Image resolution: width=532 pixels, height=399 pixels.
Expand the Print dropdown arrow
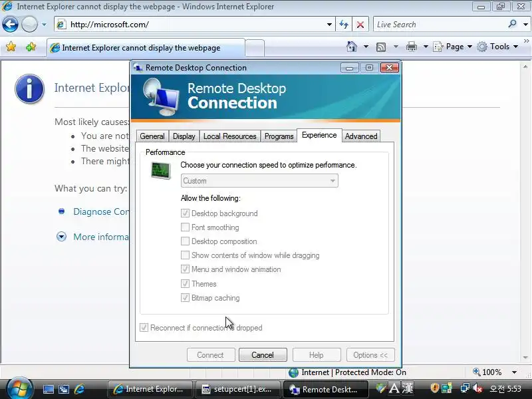(x=426, y=47)
